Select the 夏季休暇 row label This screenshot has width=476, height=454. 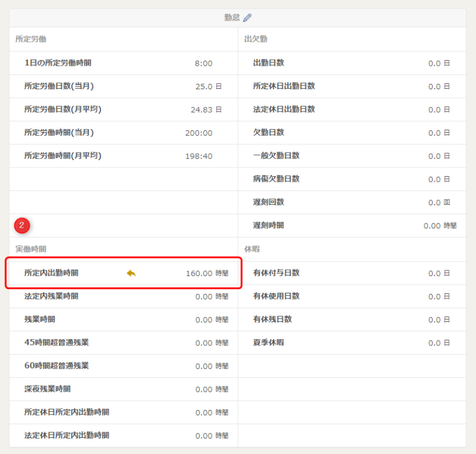[268, 342]
